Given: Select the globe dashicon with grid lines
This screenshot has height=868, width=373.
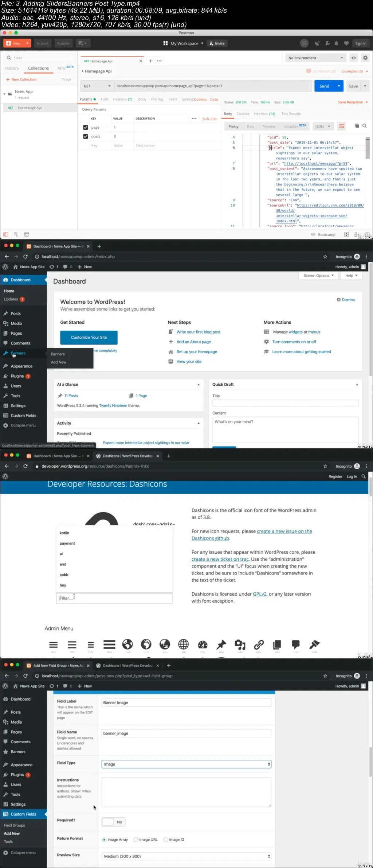Looking at the screenshot, I should pos(183,645).
